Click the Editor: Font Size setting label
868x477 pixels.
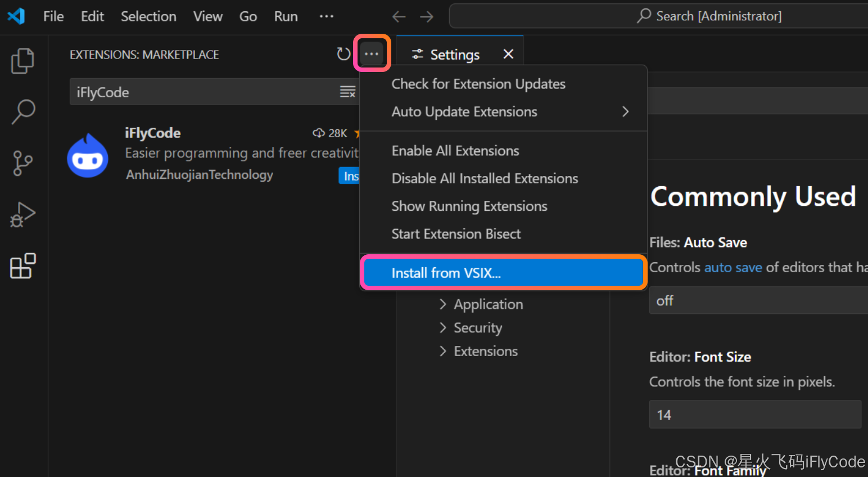click(700, 357)
